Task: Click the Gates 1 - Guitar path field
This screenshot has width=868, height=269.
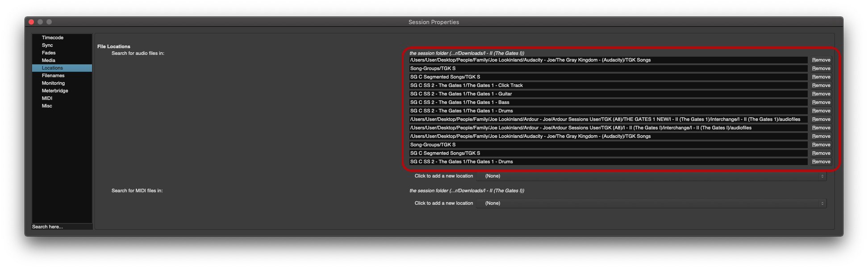Action: [x=608, y=94]
